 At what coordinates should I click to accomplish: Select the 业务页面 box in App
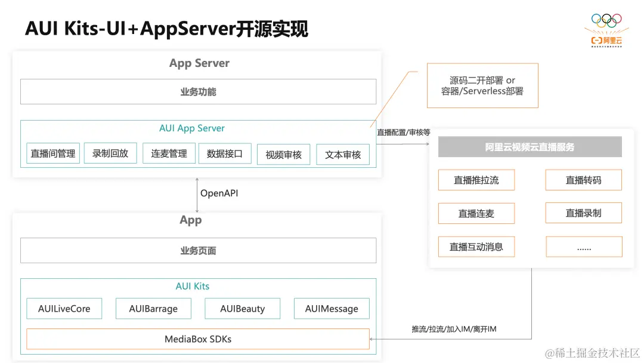[199, 250]
